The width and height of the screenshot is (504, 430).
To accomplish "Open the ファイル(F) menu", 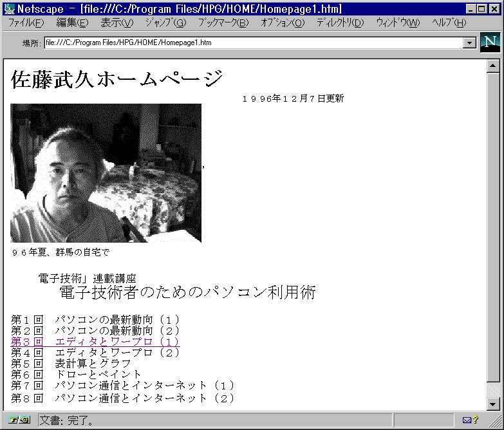I will [x=26, y=23].
